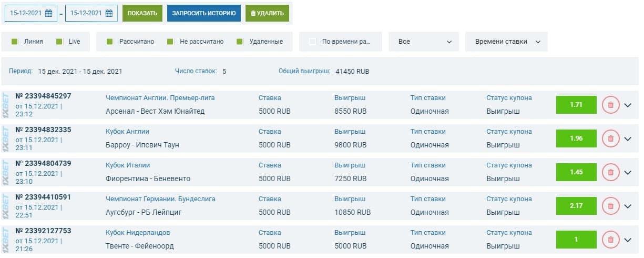Click trash icon for Аугсбург - РБ Лейпциг bet
The height and width of the screenshot is (258, 644).
(610, 206)
